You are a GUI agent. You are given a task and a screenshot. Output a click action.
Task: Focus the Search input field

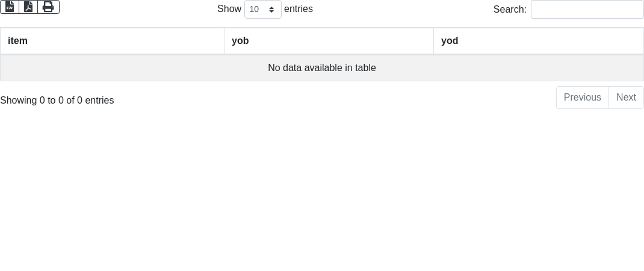point(587,9)
